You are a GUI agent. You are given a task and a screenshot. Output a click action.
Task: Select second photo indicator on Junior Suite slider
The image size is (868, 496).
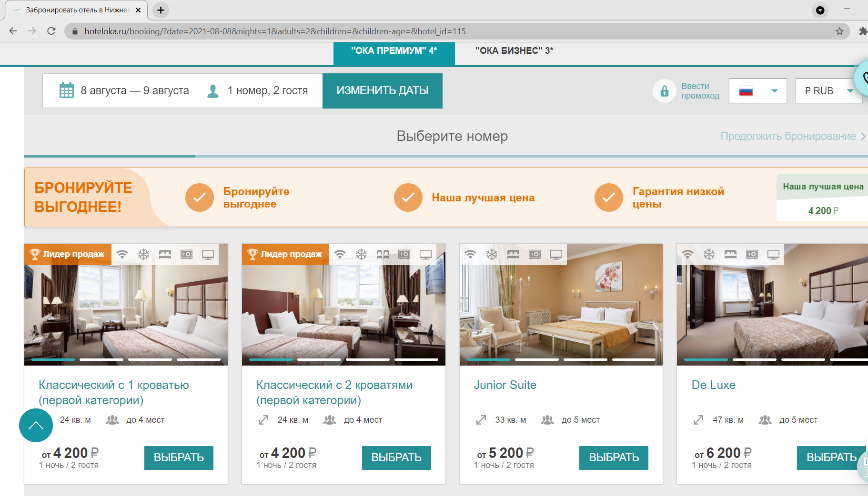point(537,359)
